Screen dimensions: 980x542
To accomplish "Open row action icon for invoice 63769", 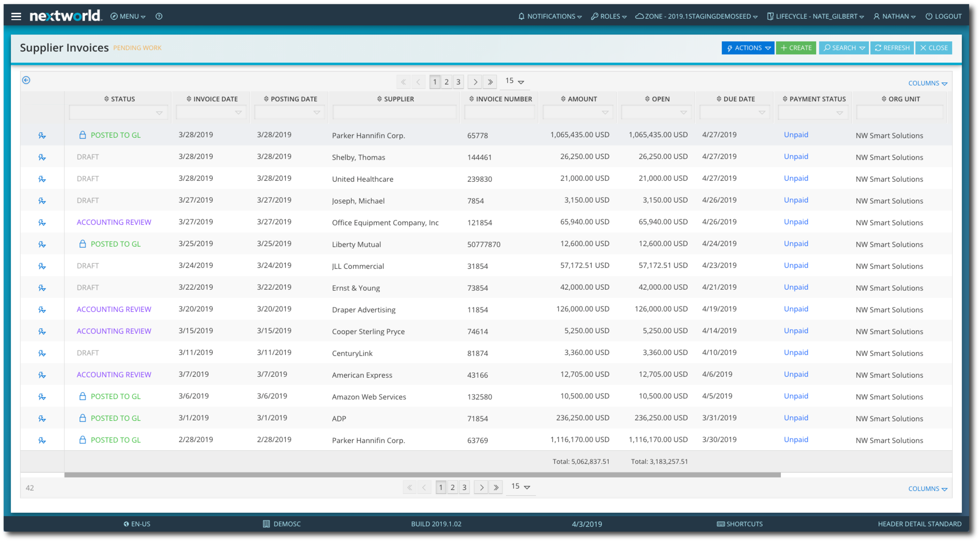I will 42,440.
